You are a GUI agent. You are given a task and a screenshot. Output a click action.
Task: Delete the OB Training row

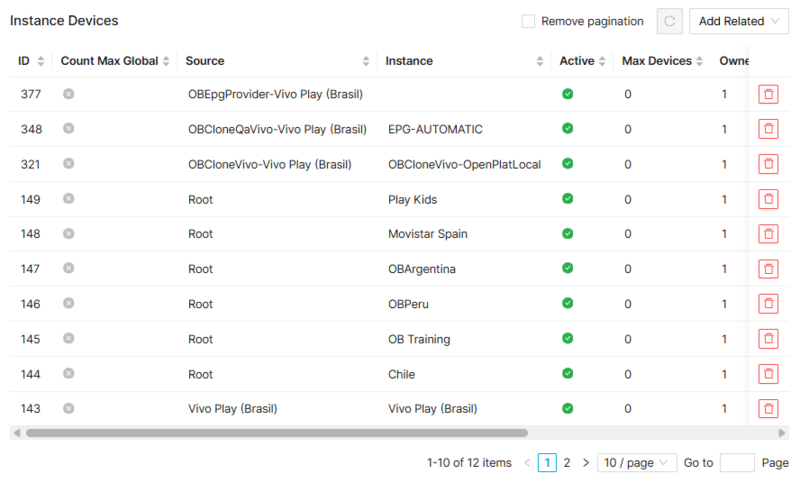768,339
